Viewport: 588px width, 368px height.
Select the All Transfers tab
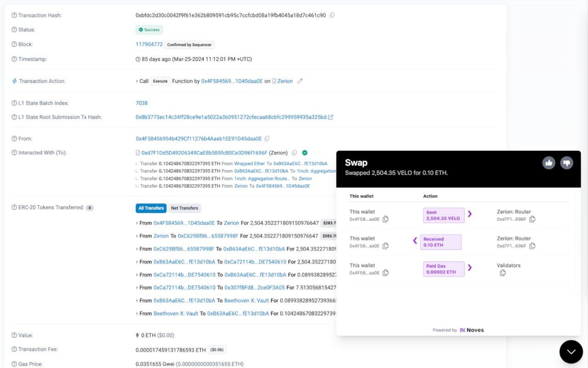tap(151, 208)
